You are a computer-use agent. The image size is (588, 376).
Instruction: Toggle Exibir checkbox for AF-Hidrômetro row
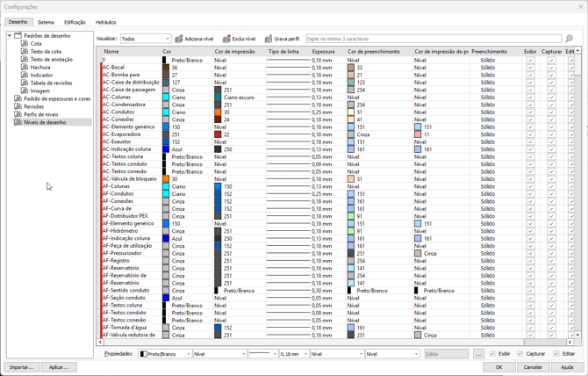[530, 231]
